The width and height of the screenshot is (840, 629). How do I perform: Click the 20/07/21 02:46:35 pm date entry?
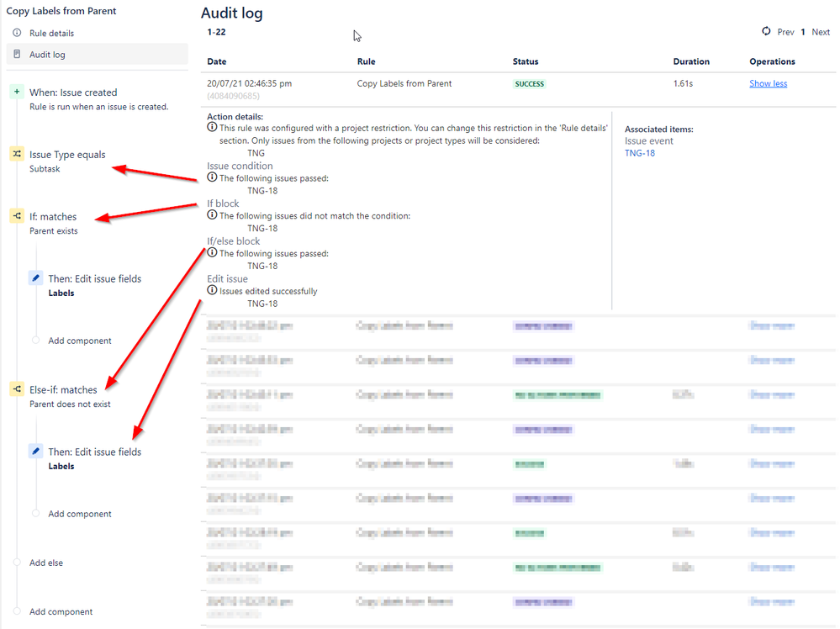[x=250, y=83]
